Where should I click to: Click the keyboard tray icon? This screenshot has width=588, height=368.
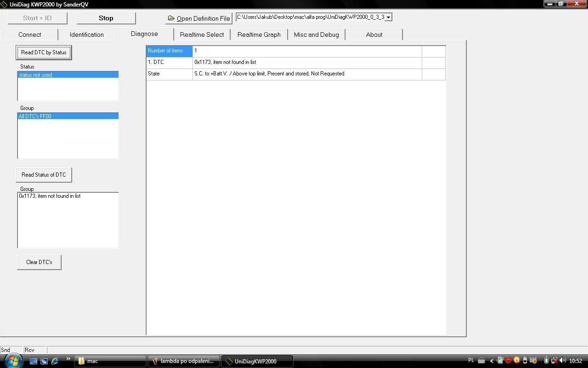(481, 361)
